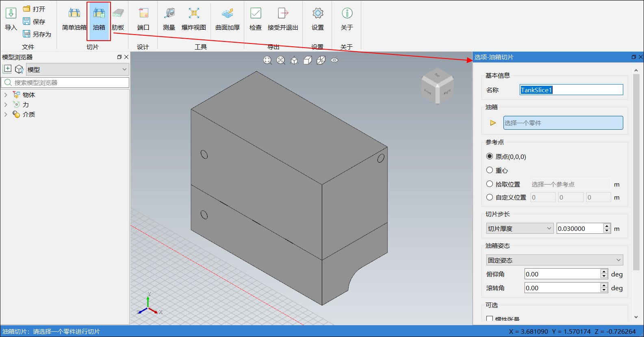This screenshot has width=644, height=337.
Task: Click the zoom-to-fit icon above the viewport
Action: tap(267, 60)
